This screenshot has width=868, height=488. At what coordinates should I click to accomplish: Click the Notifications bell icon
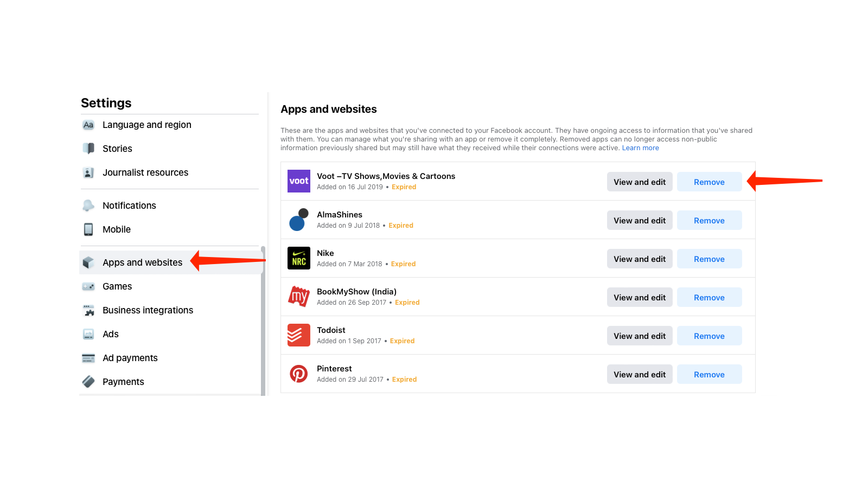click(x=88, y=206)
